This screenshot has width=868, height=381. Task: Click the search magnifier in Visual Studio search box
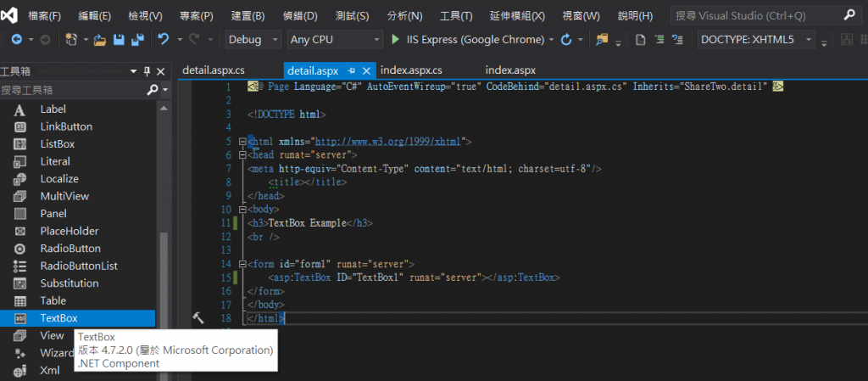coord(849,15)
